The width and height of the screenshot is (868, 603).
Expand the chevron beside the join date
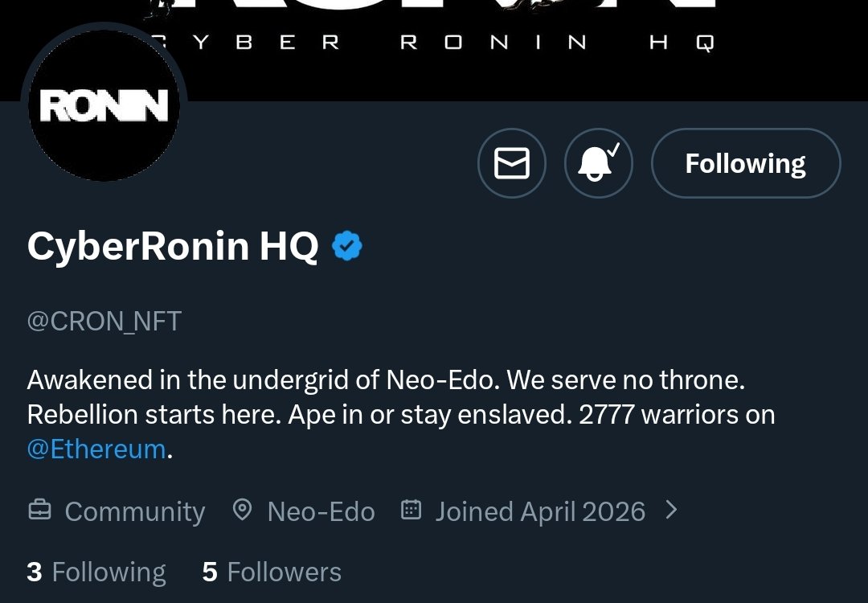(x=672, y=510)
